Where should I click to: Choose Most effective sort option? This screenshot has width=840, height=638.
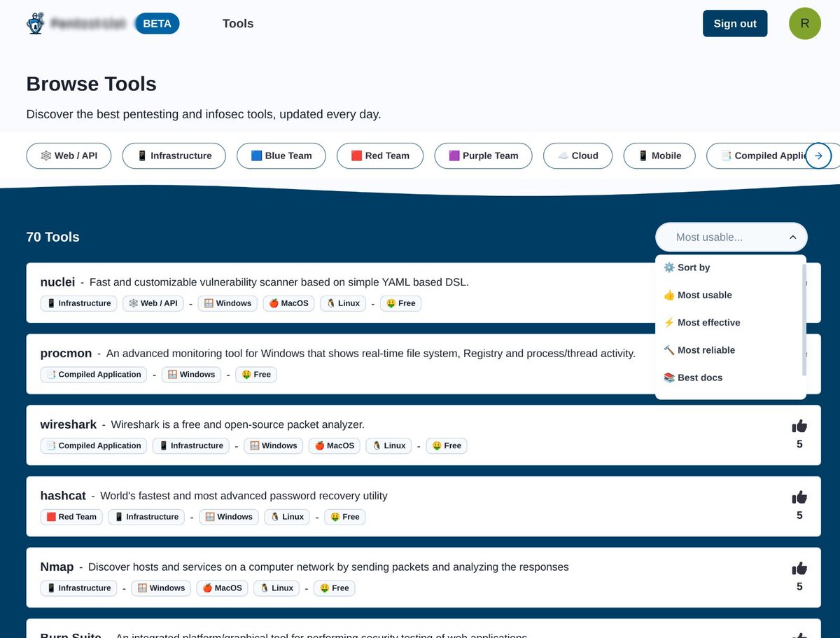[729, 322]
